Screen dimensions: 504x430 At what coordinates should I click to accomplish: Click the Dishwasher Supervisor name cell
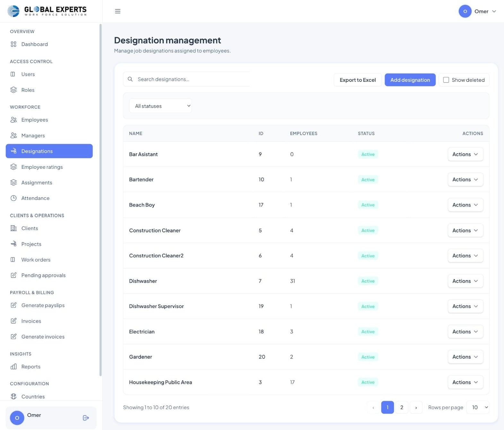pos(156,306)
